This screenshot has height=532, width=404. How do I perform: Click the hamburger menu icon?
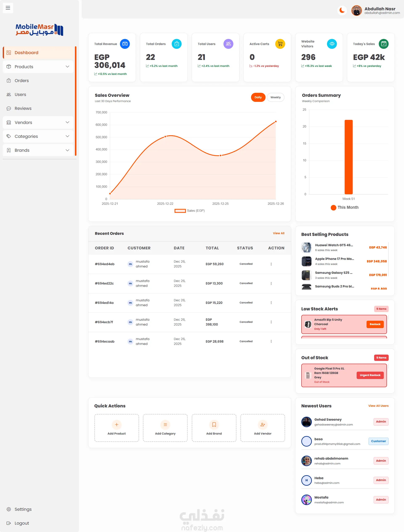click(8, 8)
